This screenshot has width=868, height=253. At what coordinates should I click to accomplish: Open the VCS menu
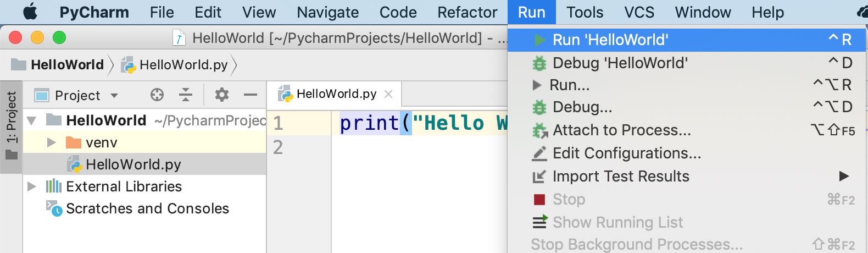coord(639,12)
